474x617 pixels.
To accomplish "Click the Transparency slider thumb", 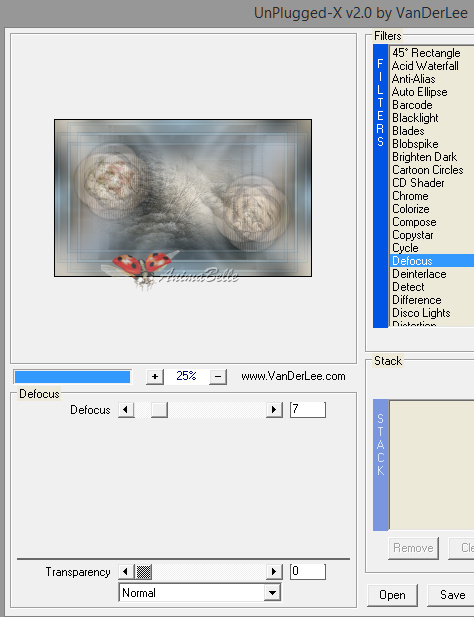I will pos(144,571).
